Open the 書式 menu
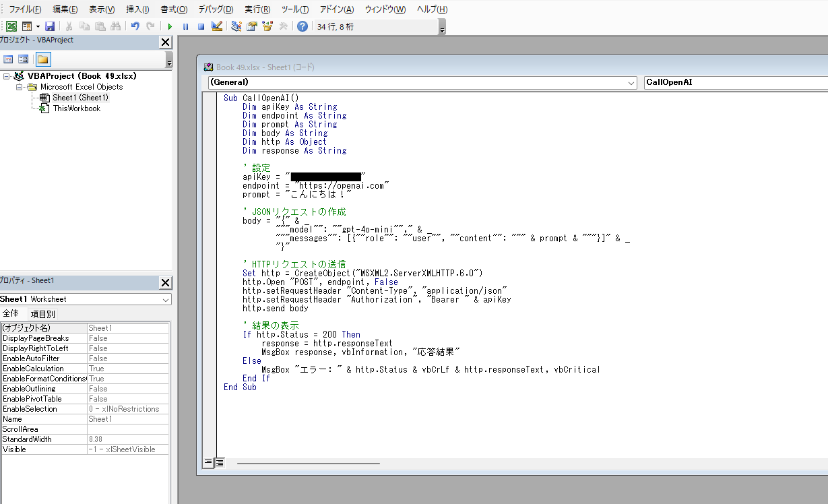 click(174, 9)
